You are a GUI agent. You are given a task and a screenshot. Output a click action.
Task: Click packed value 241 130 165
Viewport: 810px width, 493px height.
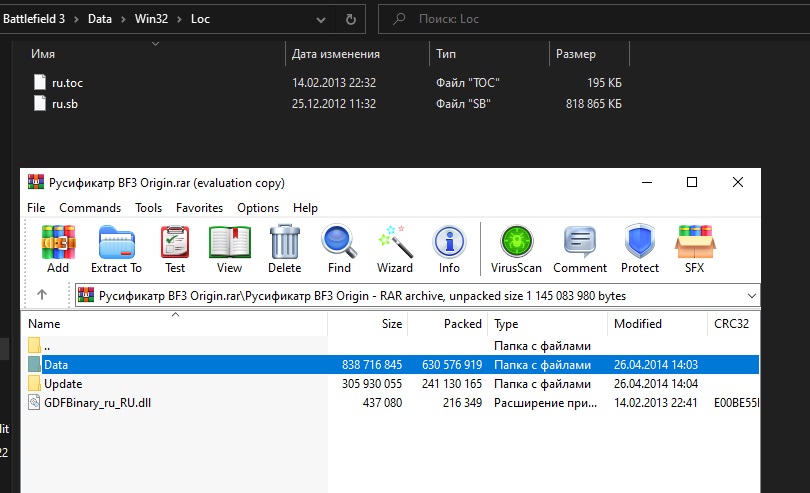click(x=451, y=383)
